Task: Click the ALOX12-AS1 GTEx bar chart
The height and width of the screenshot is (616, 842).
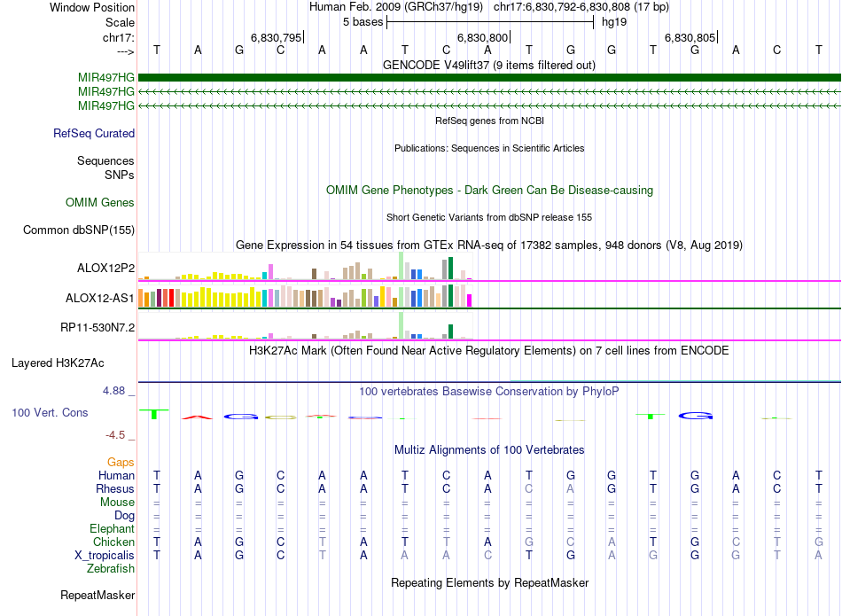Action: (305, 296)
